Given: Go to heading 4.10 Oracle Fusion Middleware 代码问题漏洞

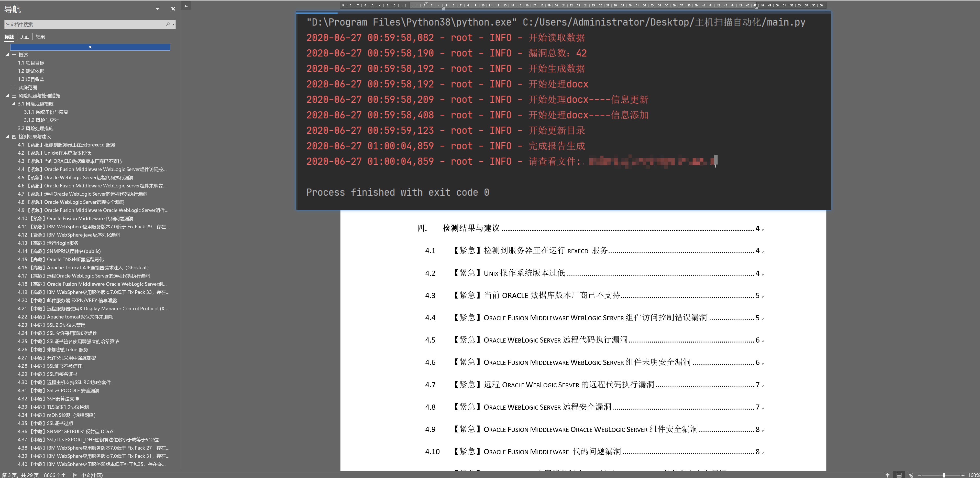Looking at the screenshot, I should coord(76,219).
